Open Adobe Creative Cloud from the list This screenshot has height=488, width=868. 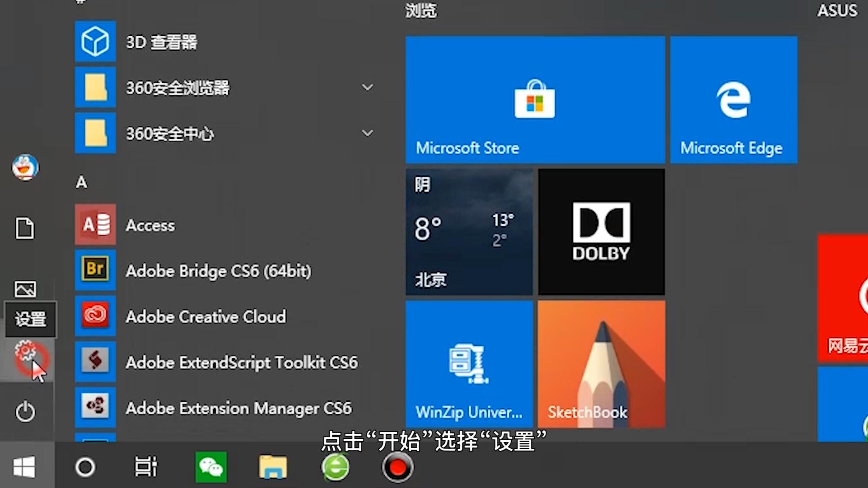206,316
